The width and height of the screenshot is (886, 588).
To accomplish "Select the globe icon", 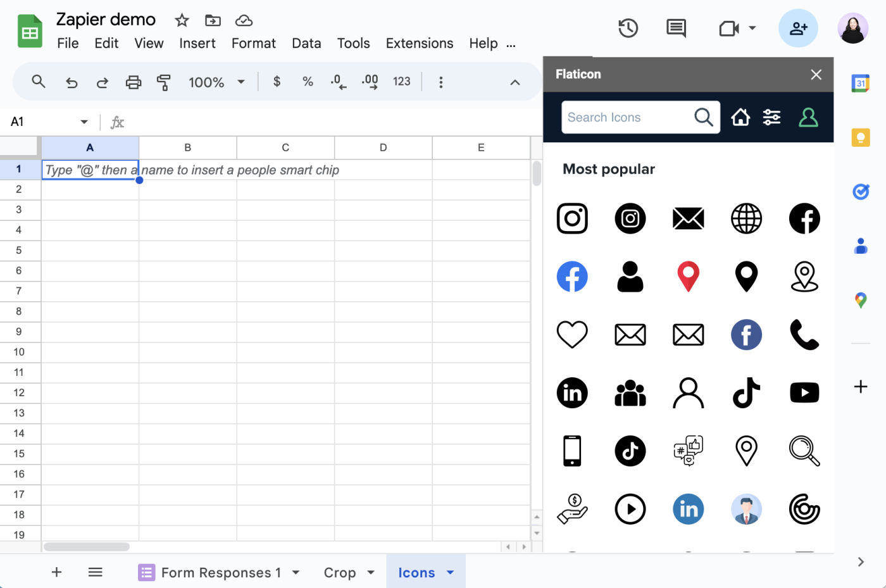I will (747, 219).
